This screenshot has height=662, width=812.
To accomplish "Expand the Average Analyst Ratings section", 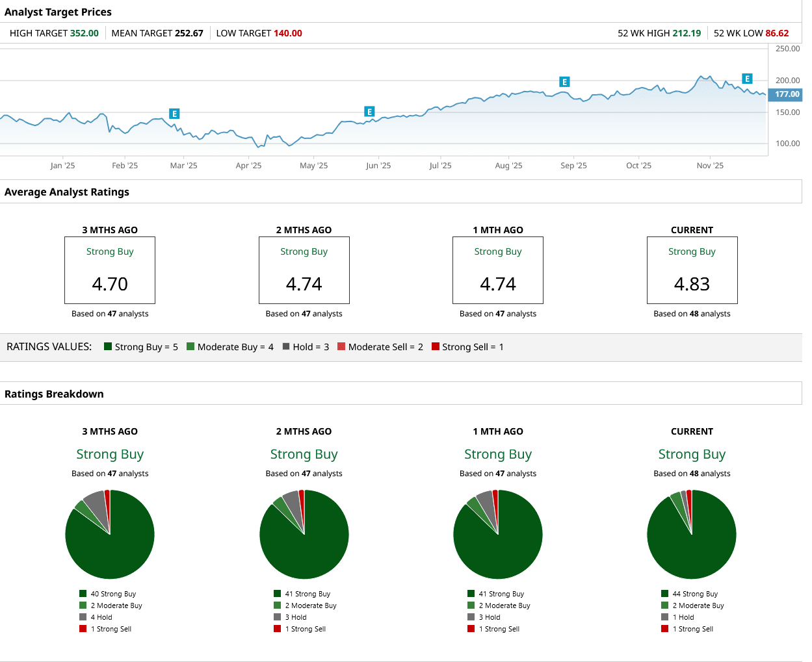I will (x=67, y=192).
